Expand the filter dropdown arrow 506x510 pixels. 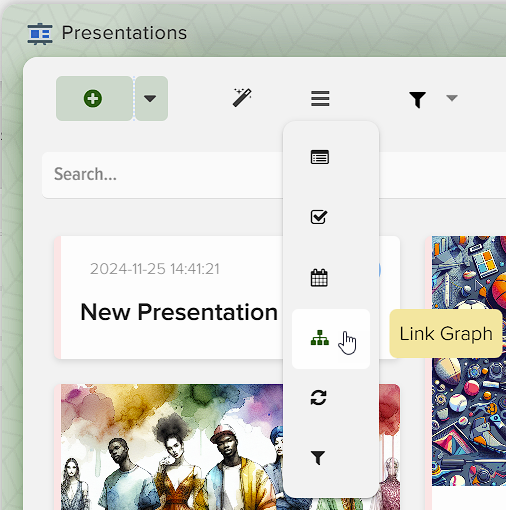pos(452,98)
